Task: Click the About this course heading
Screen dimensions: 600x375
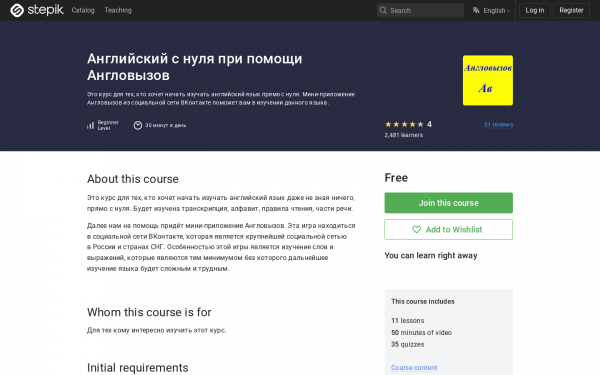Action: pyautogui.click(x=133, y=179)
